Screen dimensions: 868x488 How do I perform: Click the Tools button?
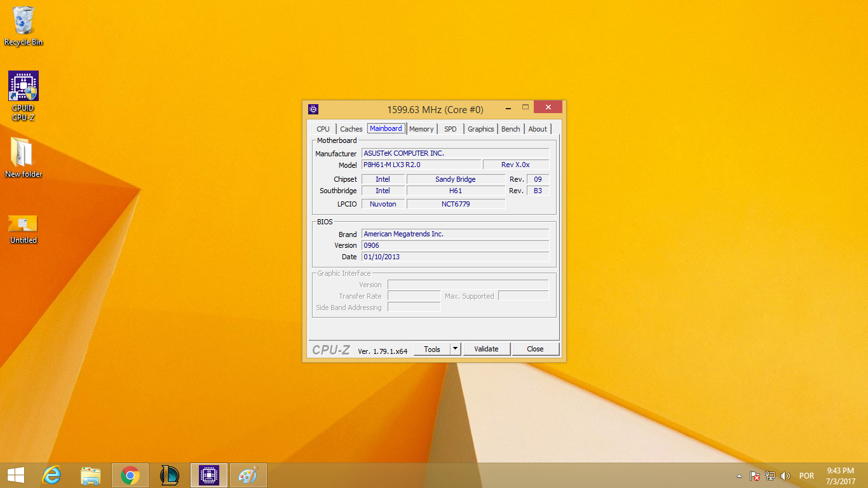[432, 349]
